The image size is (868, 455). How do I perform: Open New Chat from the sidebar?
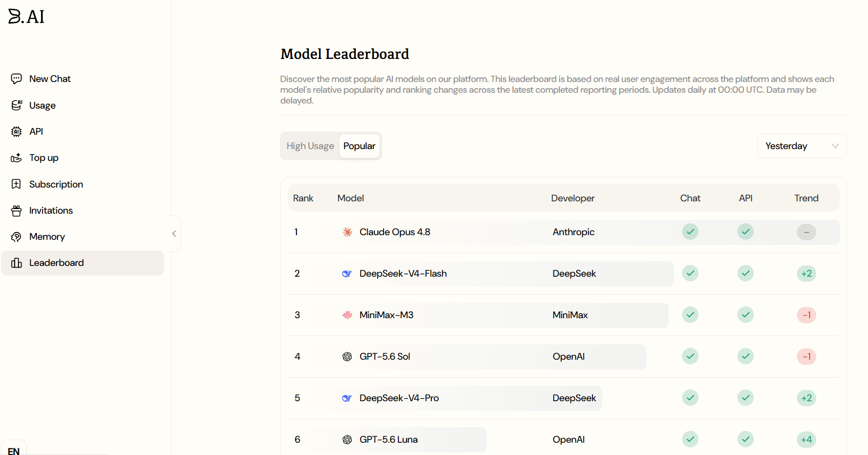pyautogui.click(x=82, y=78)
